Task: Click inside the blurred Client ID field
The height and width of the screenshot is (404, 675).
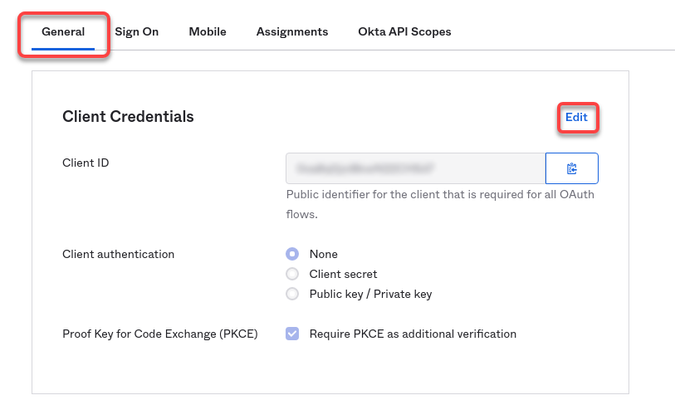Action: point(415,168)
